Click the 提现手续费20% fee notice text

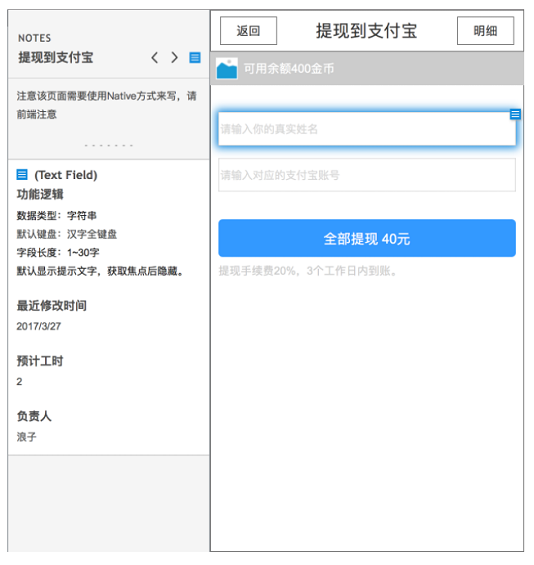tap(308, 271)
